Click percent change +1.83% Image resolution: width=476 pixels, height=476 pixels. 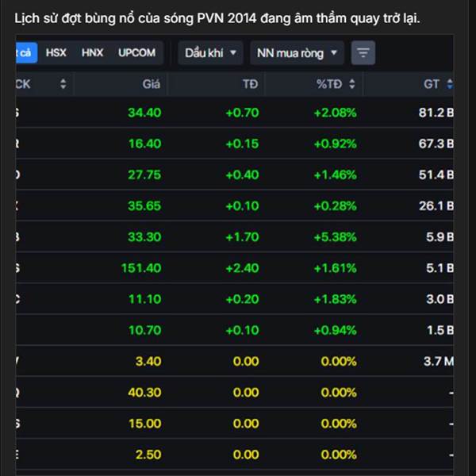pyautogui.click(x=335, y=299)
